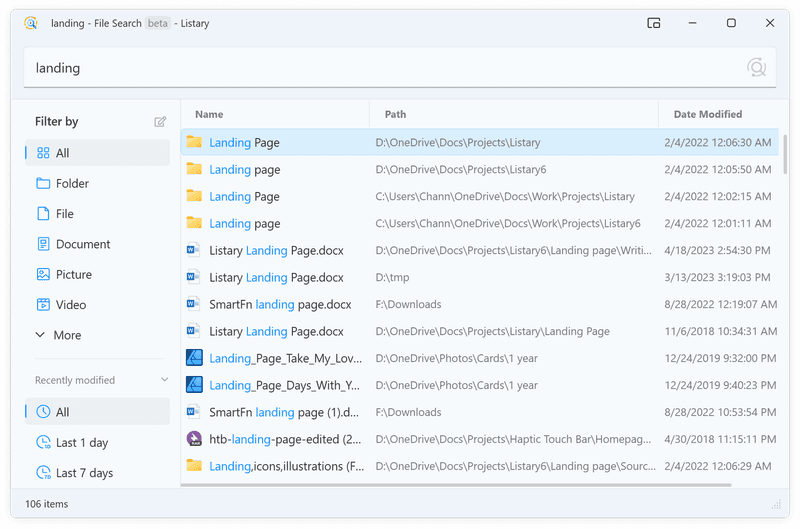Screen dimensions: 800x529
Task: Select the Picture filter icon
Action: [43, 274]
